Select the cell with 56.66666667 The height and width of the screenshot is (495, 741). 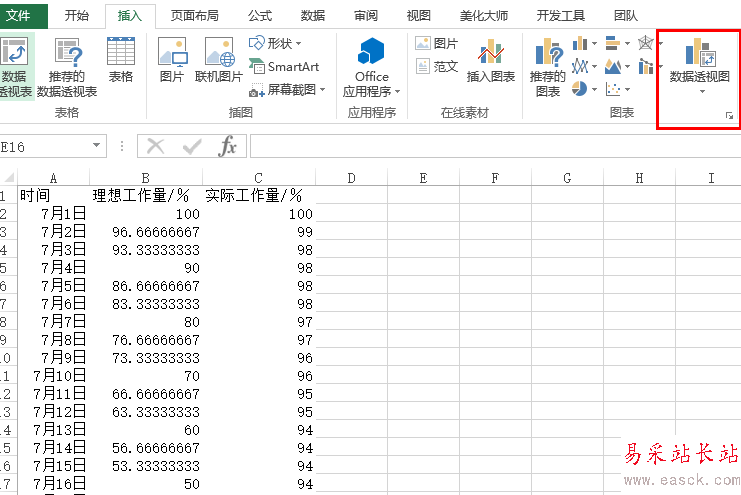[146, 447]
